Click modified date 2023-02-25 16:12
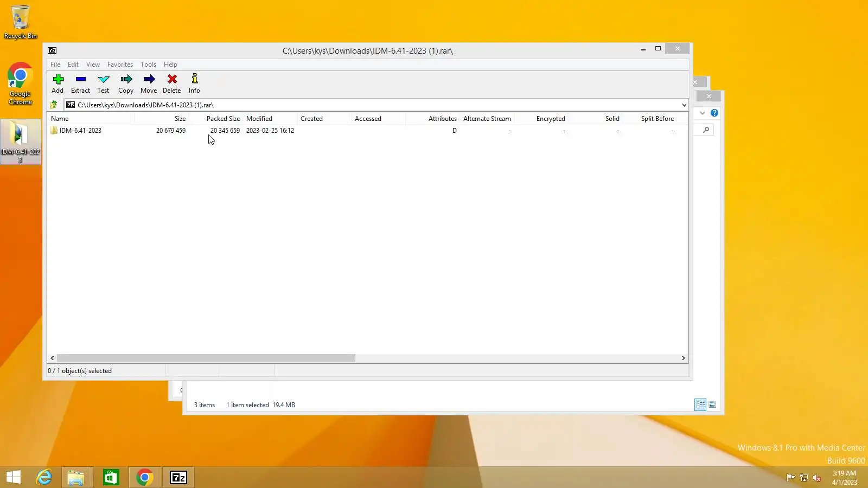The height and width of the screenshot is (488, 868). coord(270,131)
